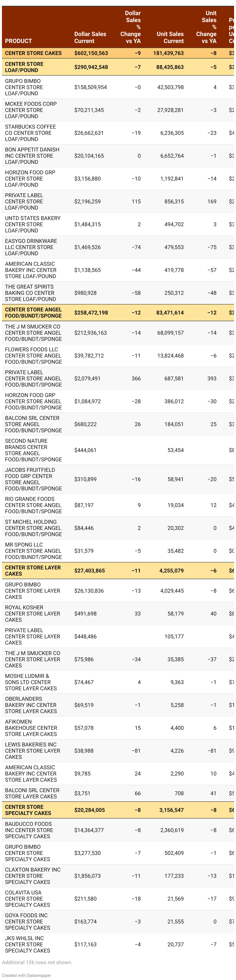Click the Additional 126 rows not shown note
The image size is (236, 980).
[x=37, y=962]
